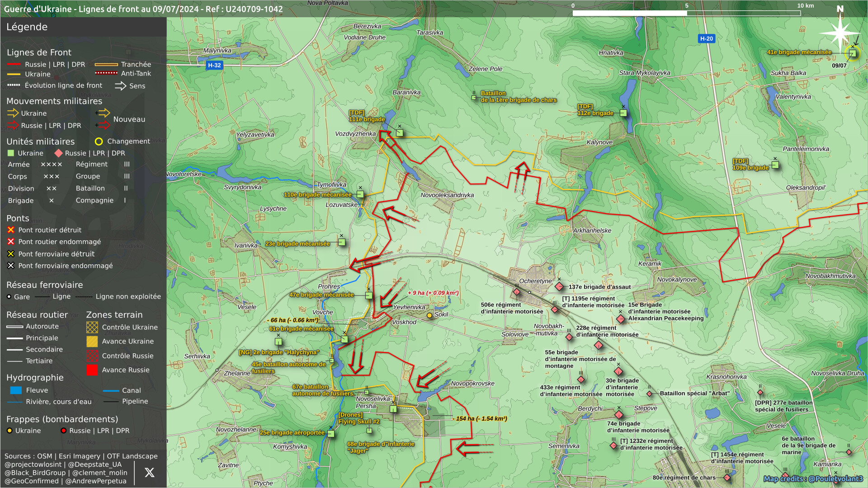The height and width of the screenshot is (488, 868).
Task: Click the Contrôle Ukraine hatched swatch
Action: pyautogui.click(x=92, y=327)
